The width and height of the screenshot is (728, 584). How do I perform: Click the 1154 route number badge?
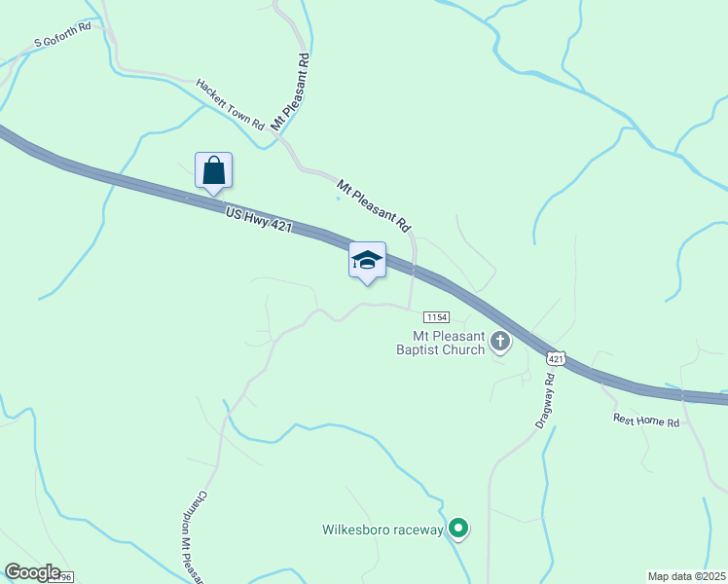tap(436, 317)
